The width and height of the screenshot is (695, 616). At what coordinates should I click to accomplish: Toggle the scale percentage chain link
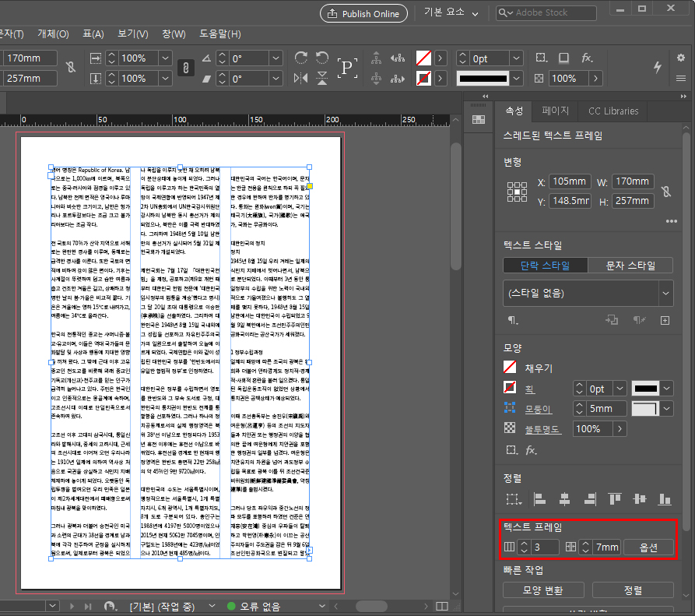[x=186, y=68]
